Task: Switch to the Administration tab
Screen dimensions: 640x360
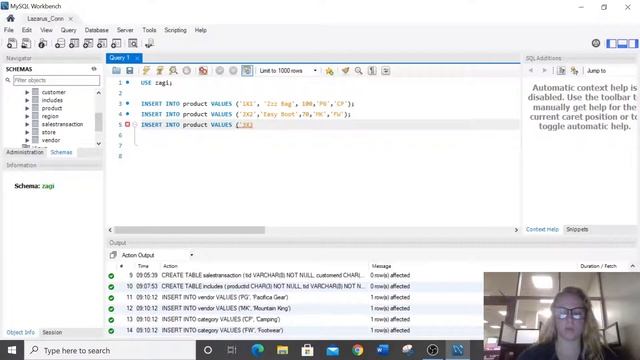Action: click(24, 152)
